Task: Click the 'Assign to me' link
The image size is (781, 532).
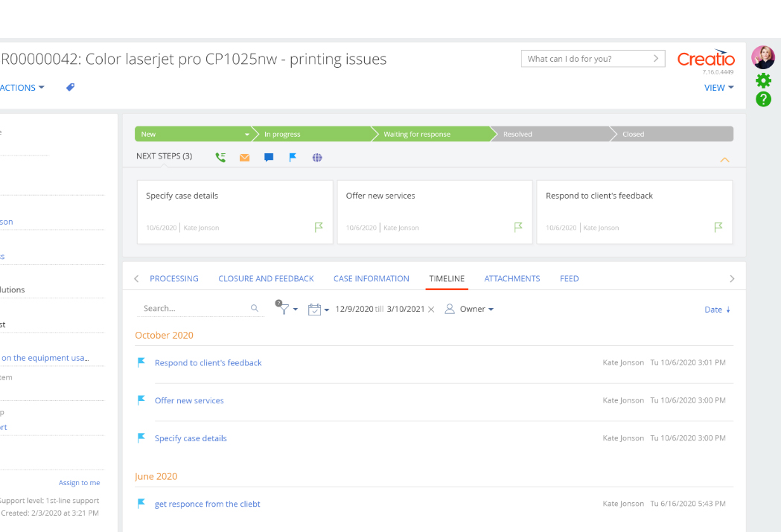Action: [x=79, y=483]
